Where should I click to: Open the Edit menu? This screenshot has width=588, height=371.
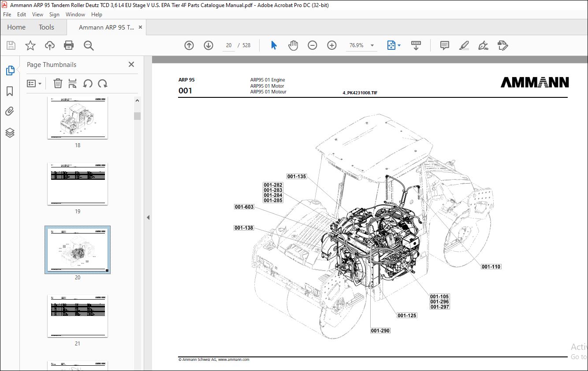22,15
